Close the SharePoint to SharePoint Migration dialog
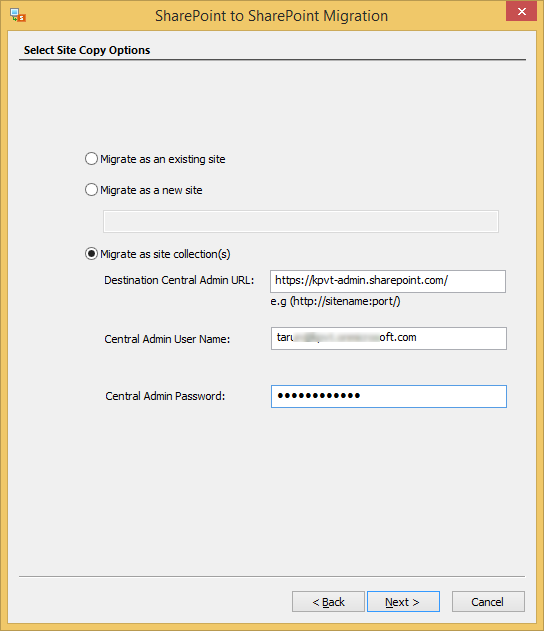The height and width of the screenshot is (631, 544). pyautogui.click(x=521, y=11)
